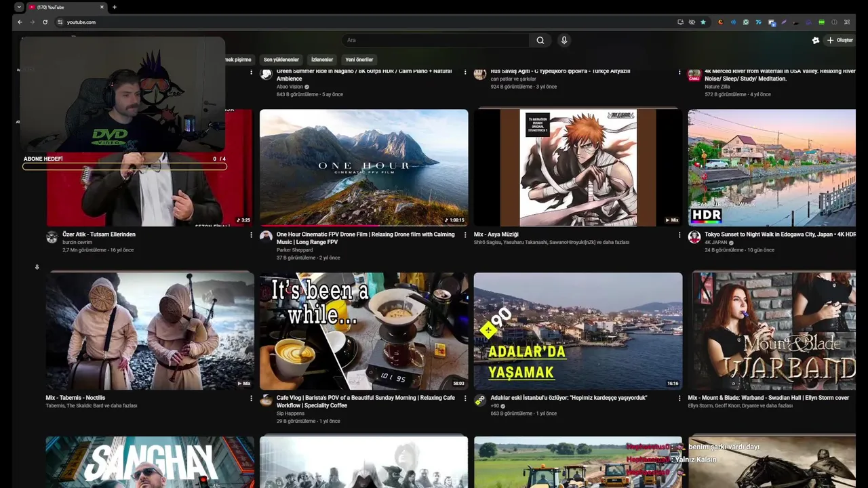This screenshot has width=868, height=488.
Task: Go back using the browser back arrow
Action: pyautogui.click(x=20, y=22)
